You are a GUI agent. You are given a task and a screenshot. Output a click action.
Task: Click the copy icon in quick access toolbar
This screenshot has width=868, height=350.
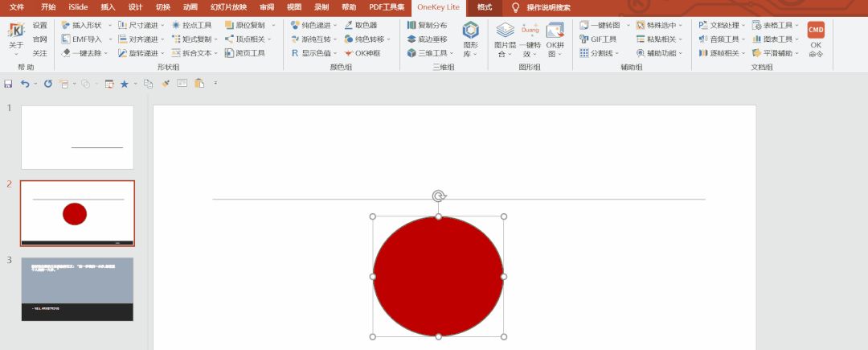[149, 84]
